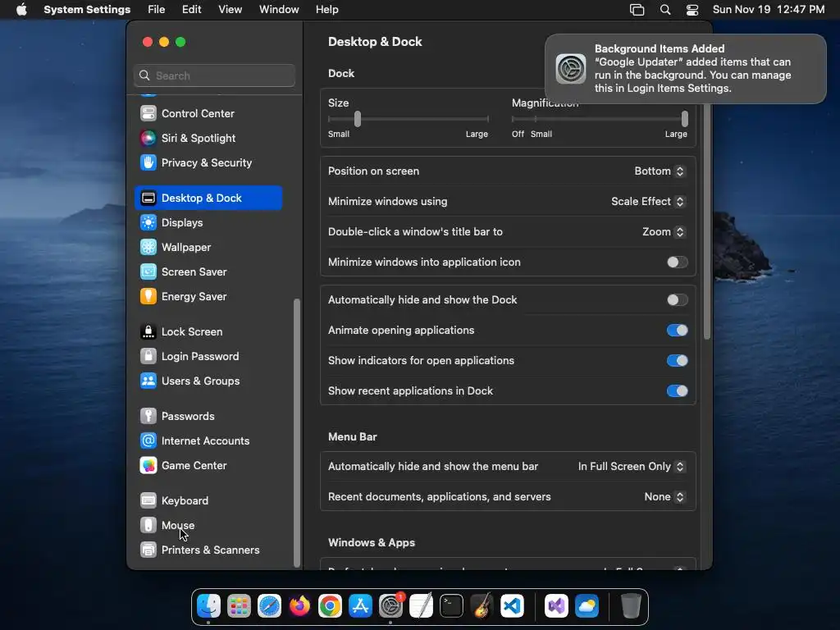Click the Screen Saver sidebar icon

[148, 272]
